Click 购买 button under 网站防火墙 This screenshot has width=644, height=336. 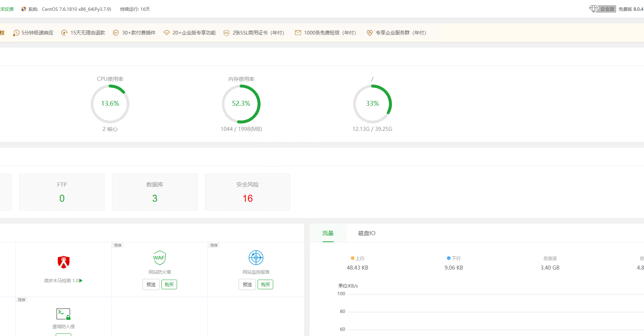pos(169,284)
